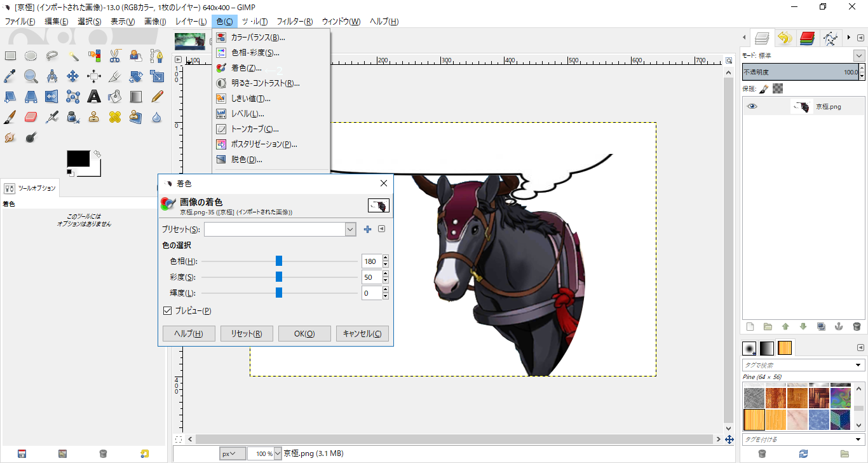Toggle the alpha channel protect checkerboard icon

coord(778,88)
